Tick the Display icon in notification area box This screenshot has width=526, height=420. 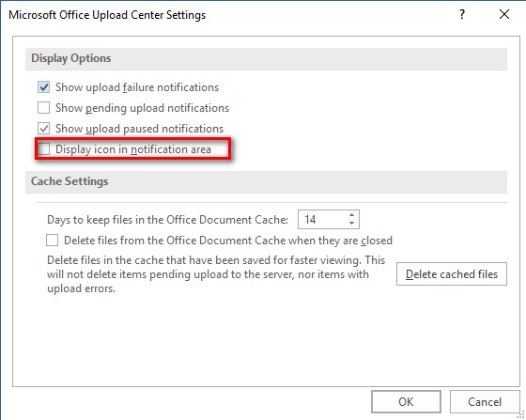pyautogui.click(x=44, y=149)
